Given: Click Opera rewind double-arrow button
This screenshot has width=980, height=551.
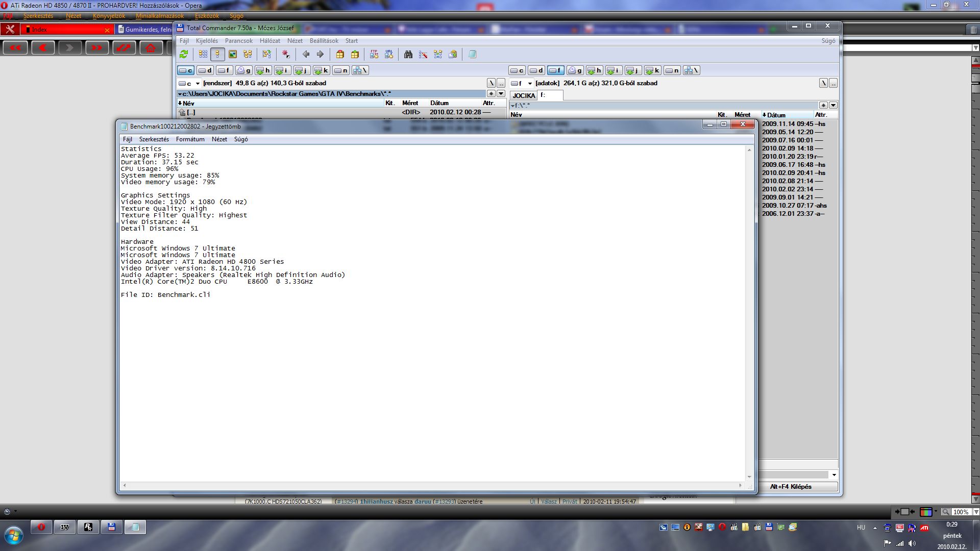Looking at the screenshot, I should click(x=16, y=48).
